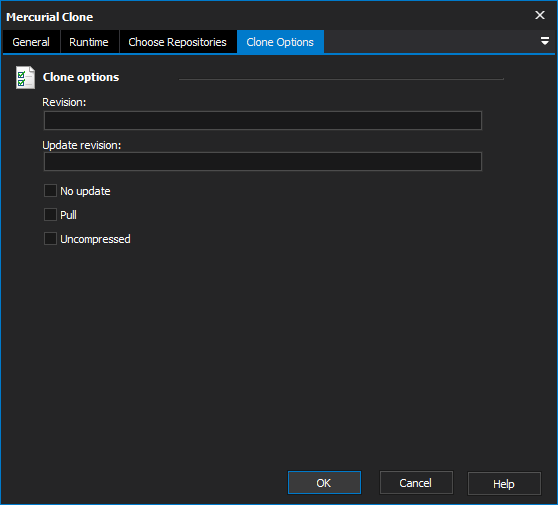Select the Clone Options tab
This screenshot has height=505, width=558.
click(280, 42)
